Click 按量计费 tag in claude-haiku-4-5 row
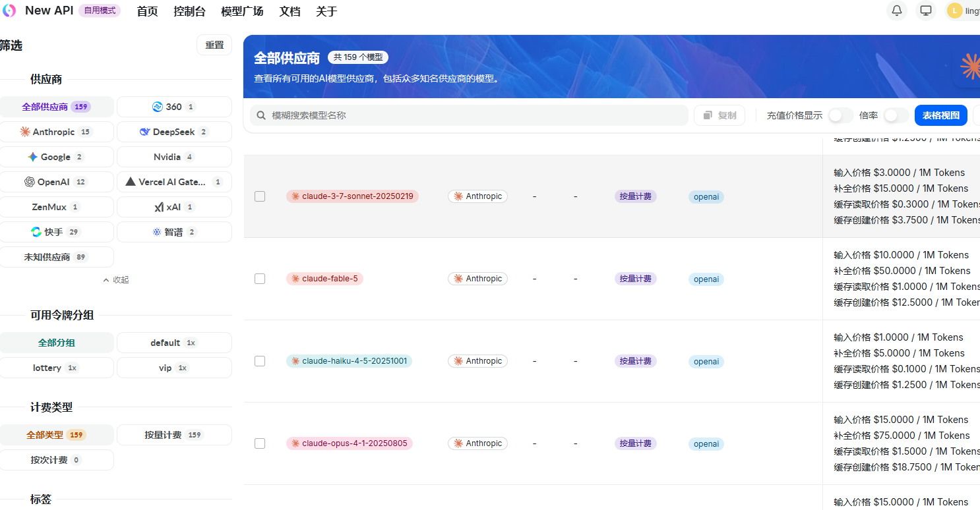The image size is (980, 510). (x=636, y=361)
